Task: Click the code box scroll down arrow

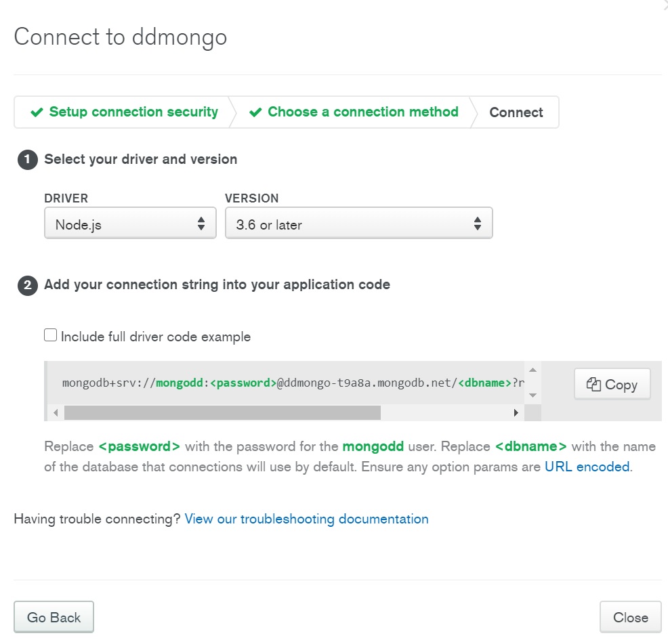Action: click(533, 395)
